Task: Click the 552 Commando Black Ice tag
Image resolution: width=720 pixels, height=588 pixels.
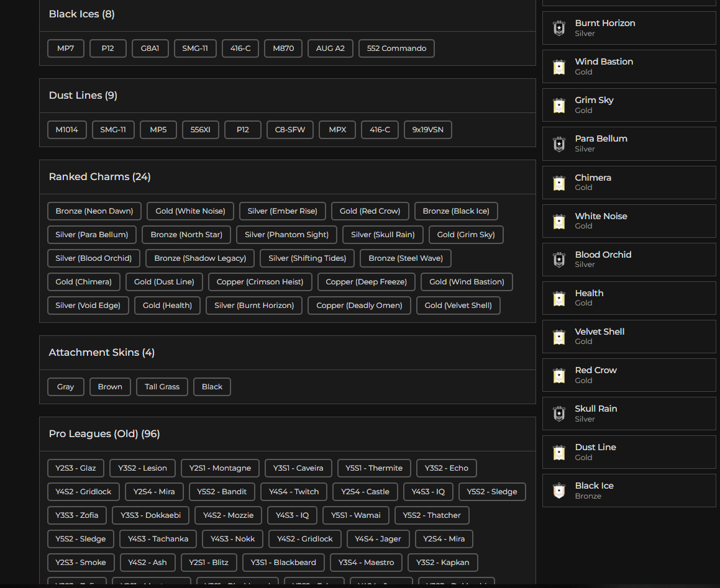Action: pos(396,48)
